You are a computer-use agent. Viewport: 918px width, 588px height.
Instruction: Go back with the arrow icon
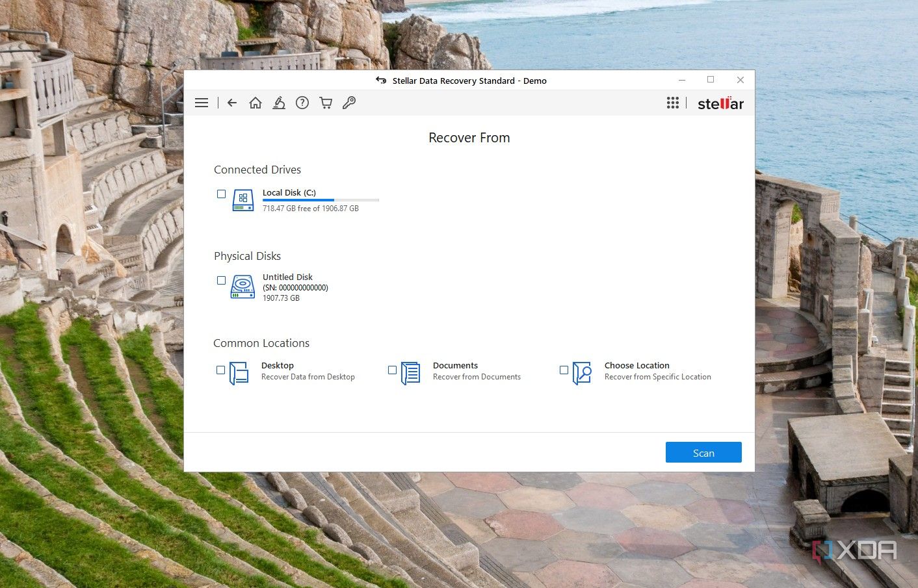pos(232,103)
